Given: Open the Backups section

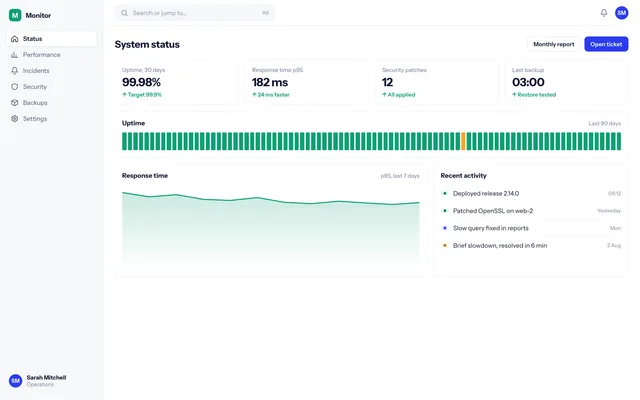Looking at the screenshot, I should [x=51, y=102].
